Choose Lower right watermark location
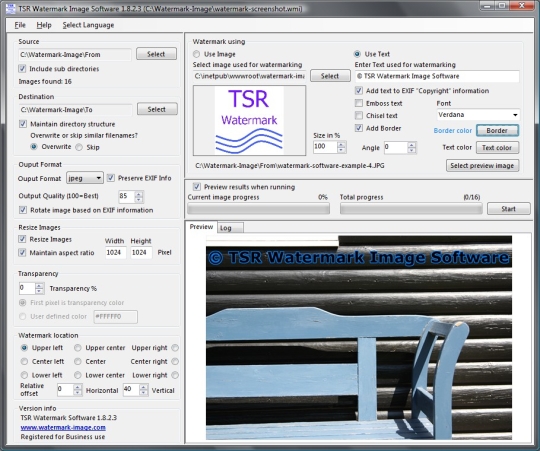This screenshot has height=451, width=540. pos(175,375)
